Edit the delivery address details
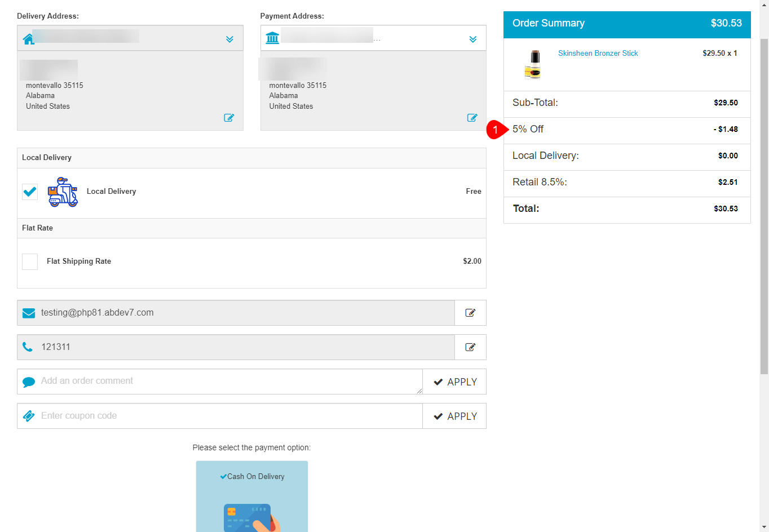 (x=229, y=118)
